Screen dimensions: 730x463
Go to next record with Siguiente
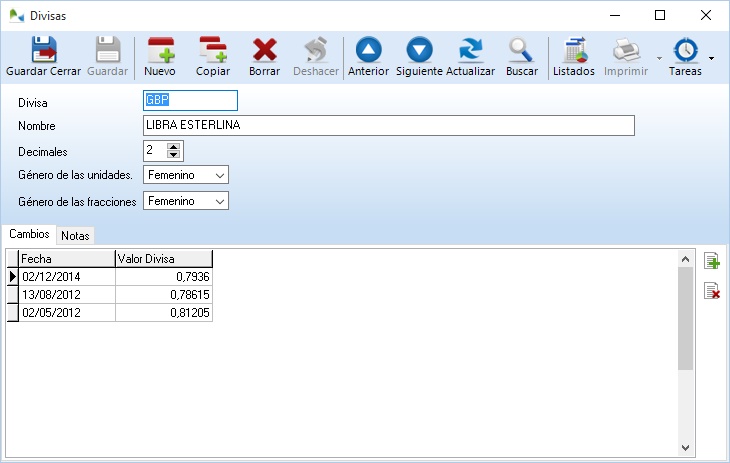[419, 49]
